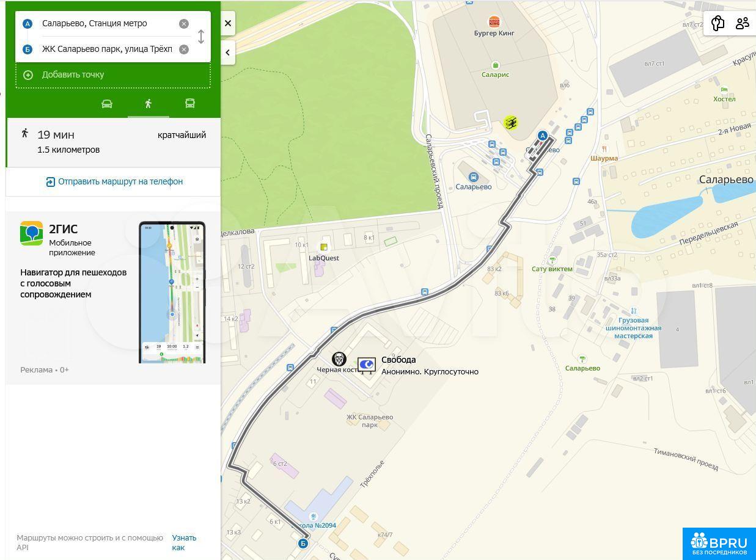Click the Черная кость skull icon
Image resolution: width=756 pixels, height=560 pixels.
click(x=339, y=358)
